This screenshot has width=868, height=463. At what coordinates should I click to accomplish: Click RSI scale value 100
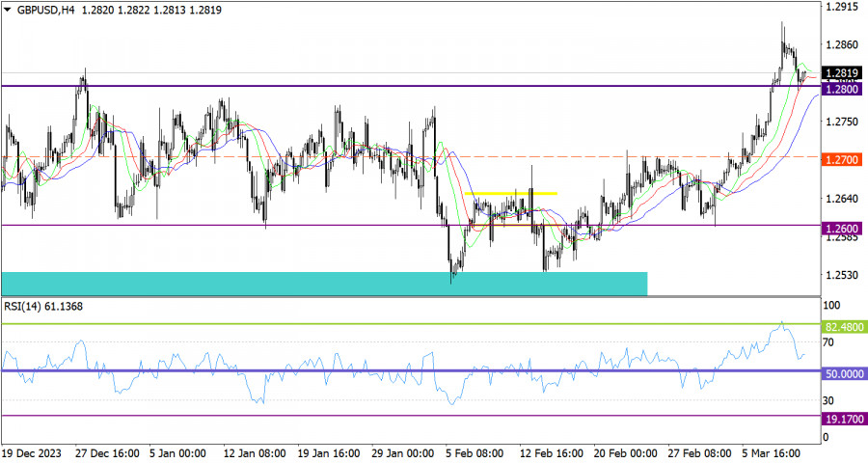click(831, 305)
